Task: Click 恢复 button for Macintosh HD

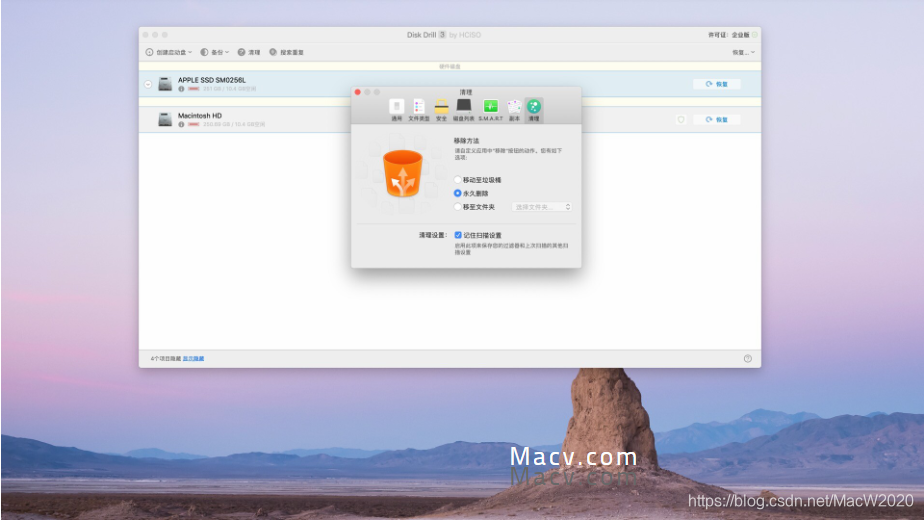Action: [x=717, y=119]
